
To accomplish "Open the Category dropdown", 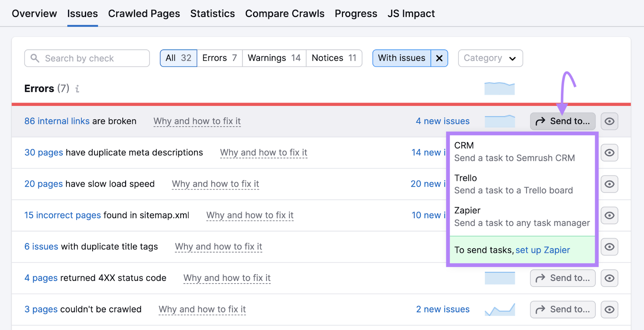I will [490, 58].
